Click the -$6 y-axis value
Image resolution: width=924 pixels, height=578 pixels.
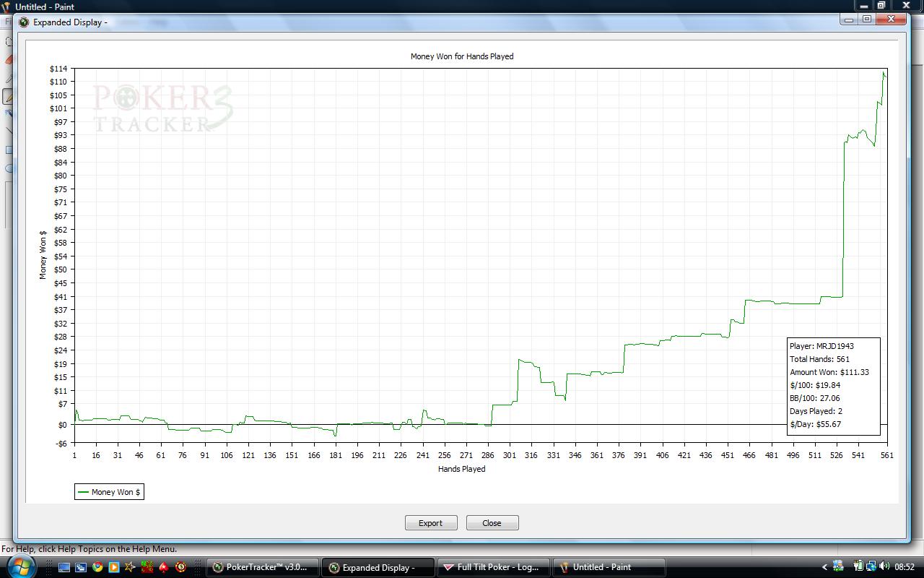pyautogui.click(x=61, y=444)
